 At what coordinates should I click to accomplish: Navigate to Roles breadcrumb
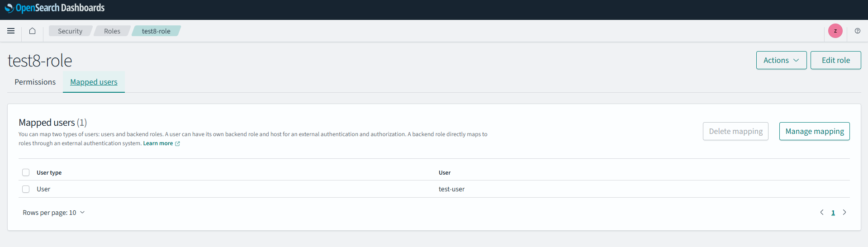112,31
